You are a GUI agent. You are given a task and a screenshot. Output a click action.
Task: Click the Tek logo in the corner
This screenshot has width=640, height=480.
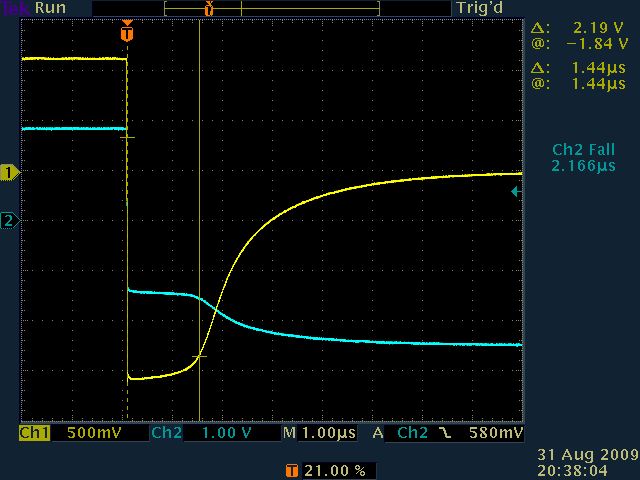16,8
